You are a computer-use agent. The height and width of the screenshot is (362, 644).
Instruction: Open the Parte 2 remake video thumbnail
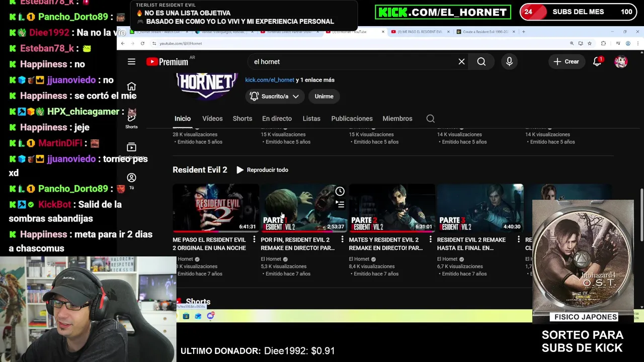pos(392,208)
